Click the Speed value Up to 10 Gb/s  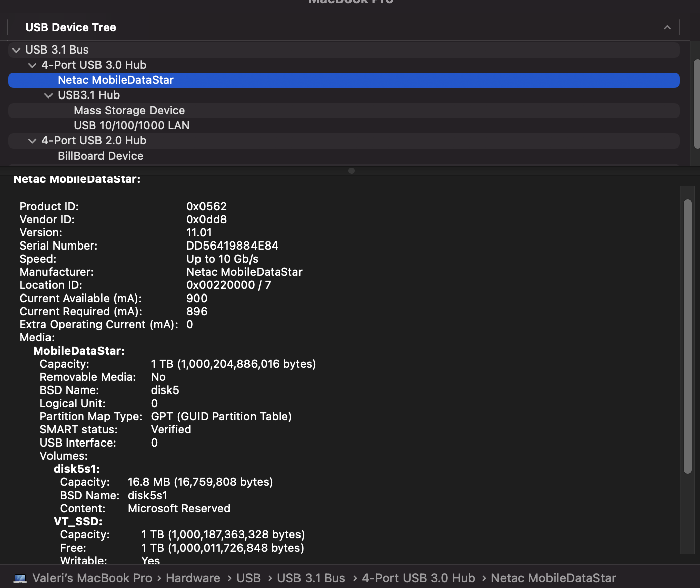click(x=222, y=259)
